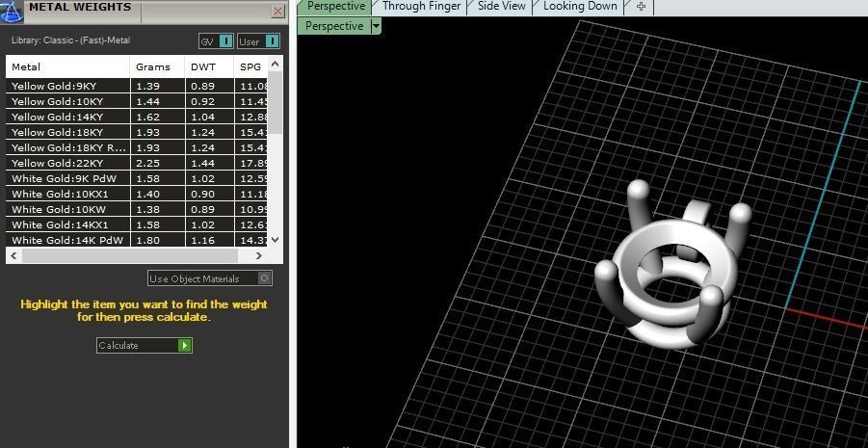Select the White Gold:10KW row
The height and width of the screenshot is (448, 868).
coord(137,209)
